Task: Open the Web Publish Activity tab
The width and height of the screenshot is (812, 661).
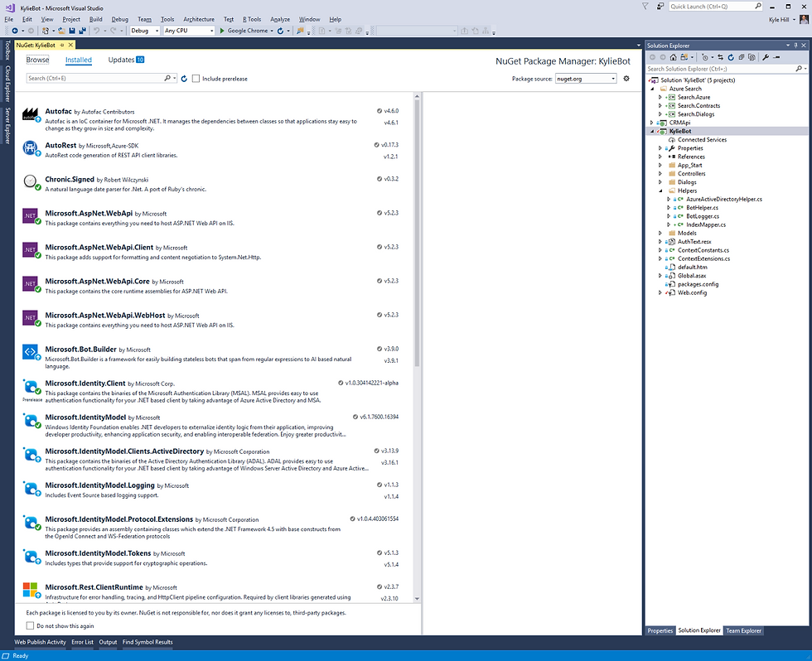Action: (x=41, y=642)
